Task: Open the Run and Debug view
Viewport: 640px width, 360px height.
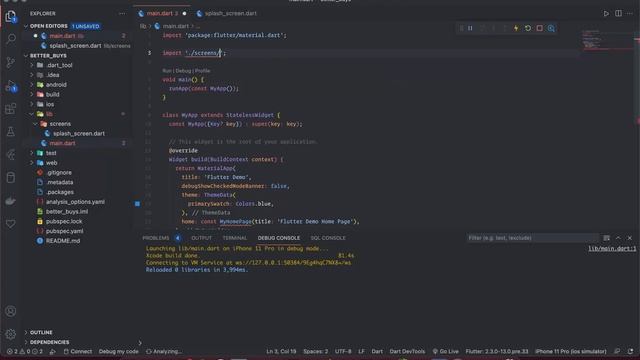Action: 11,86
